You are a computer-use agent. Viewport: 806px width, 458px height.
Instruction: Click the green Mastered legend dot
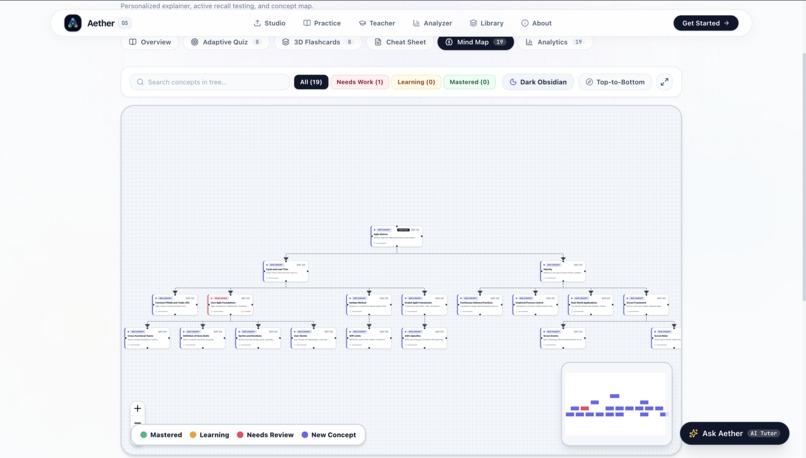[143, 435]
